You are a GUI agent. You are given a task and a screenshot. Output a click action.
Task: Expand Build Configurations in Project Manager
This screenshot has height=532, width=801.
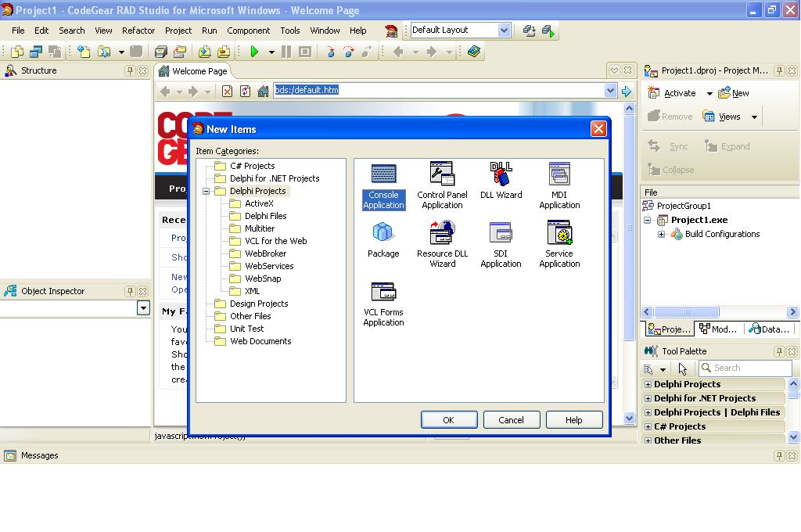point(662,234)
